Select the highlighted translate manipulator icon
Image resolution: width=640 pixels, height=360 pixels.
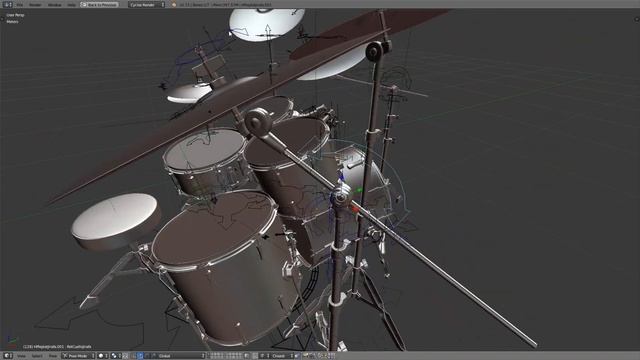point(140,356)
